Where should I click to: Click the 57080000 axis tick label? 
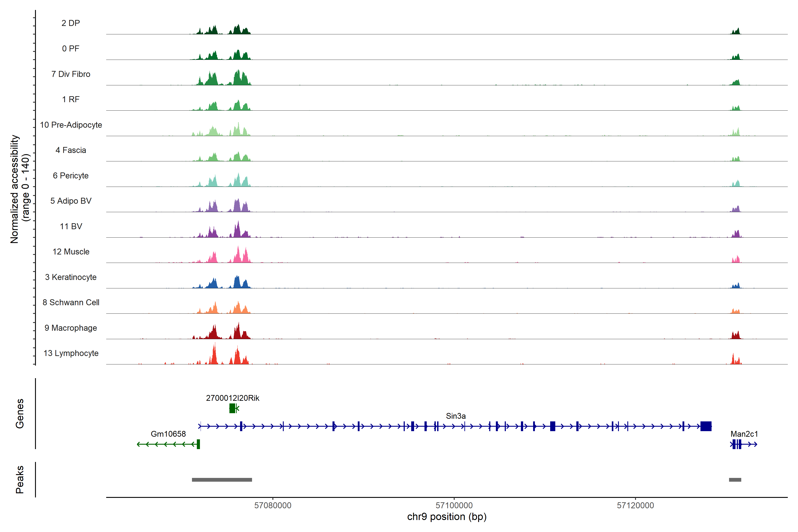point(273,505)
